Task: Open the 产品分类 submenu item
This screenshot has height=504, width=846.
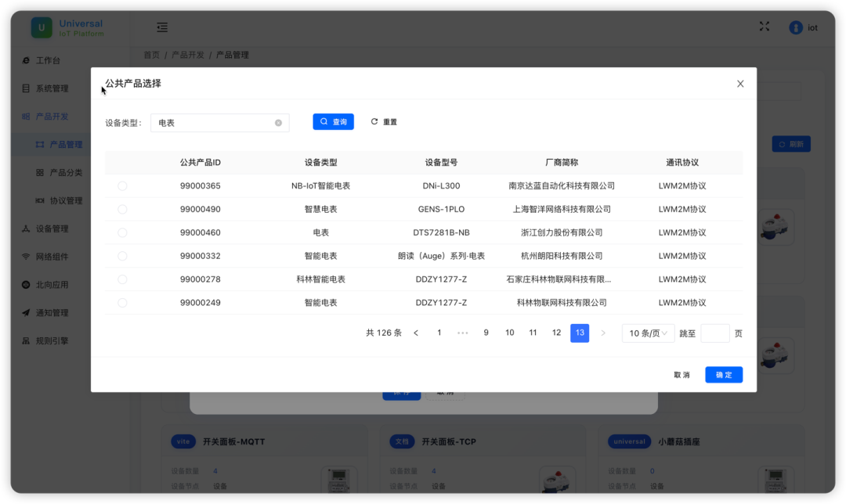Action: tap(66, 172)
